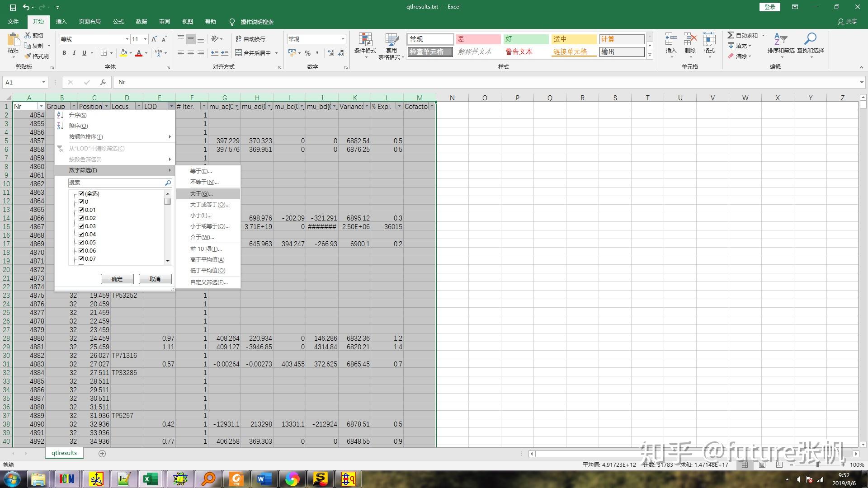
Task: Switch to the Insert ribbon tab
Action: pyautogui.click(x=61, y=22)
